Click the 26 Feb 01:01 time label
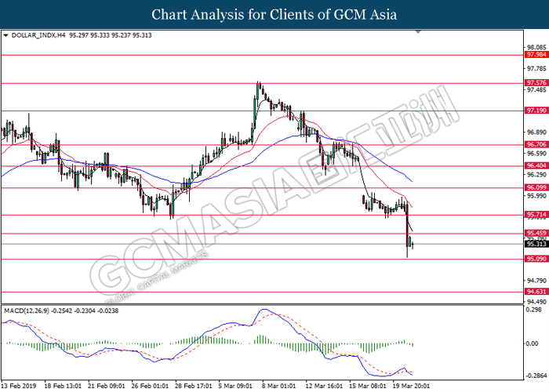Viewport: 549px width, 392px height. 150,386
